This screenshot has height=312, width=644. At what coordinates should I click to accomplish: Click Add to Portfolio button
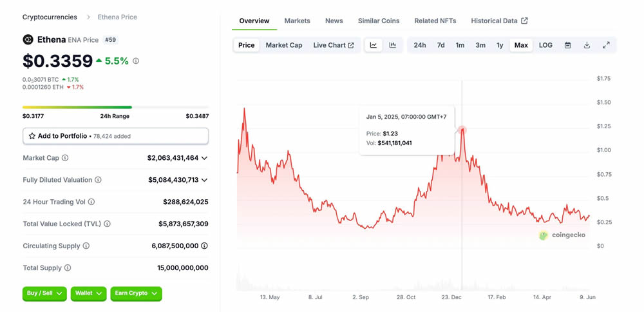tap(115, 136)
